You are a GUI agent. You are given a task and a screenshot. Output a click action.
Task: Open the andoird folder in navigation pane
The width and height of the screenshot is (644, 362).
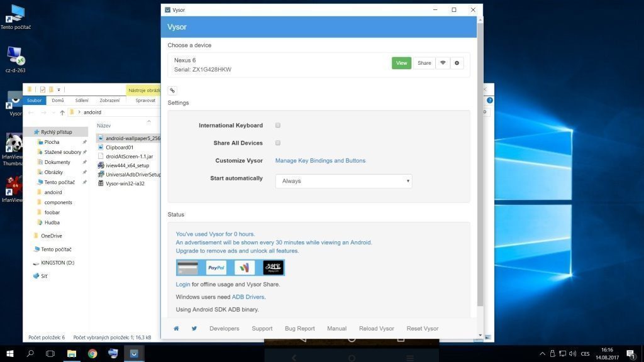(53, 192)
